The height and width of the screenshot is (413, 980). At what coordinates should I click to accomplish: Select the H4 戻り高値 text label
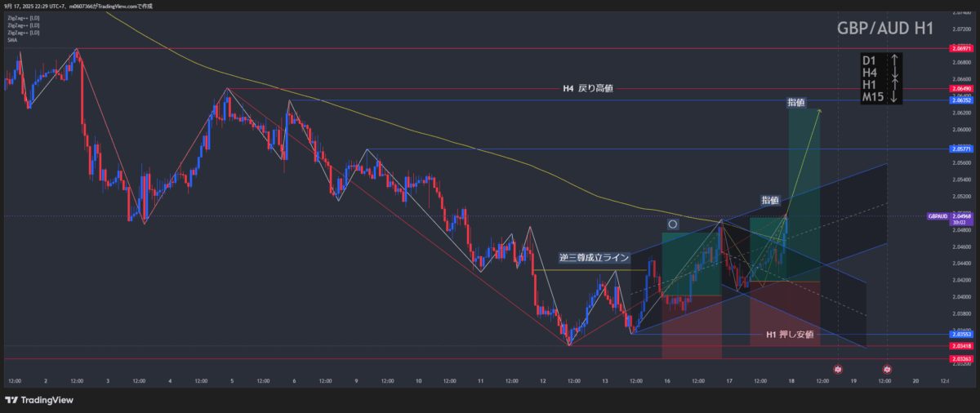click(587, 88)
